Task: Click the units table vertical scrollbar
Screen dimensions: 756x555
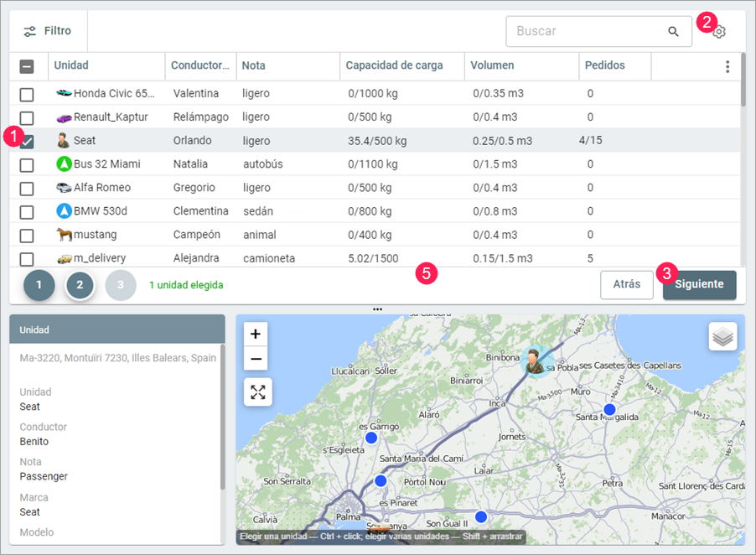Action: click(x=743, y=80)
